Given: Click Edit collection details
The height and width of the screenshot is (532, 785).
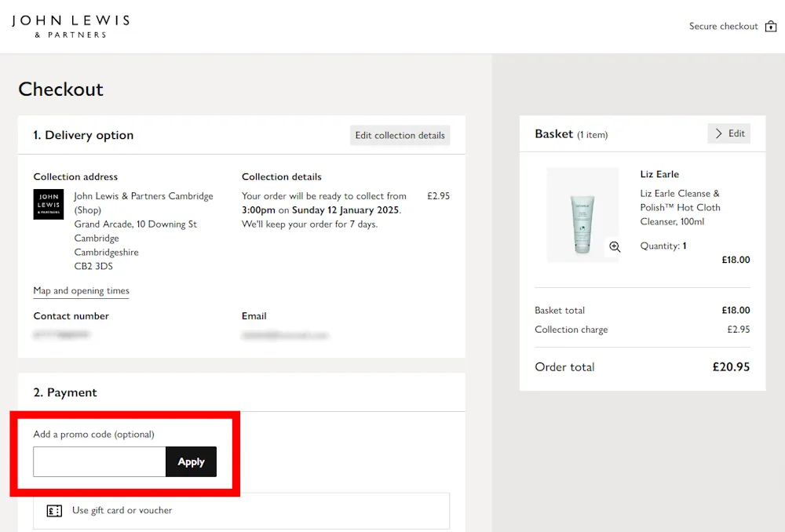Looking at the screenshot, I should pyautogui.click(x=400, y=135).
